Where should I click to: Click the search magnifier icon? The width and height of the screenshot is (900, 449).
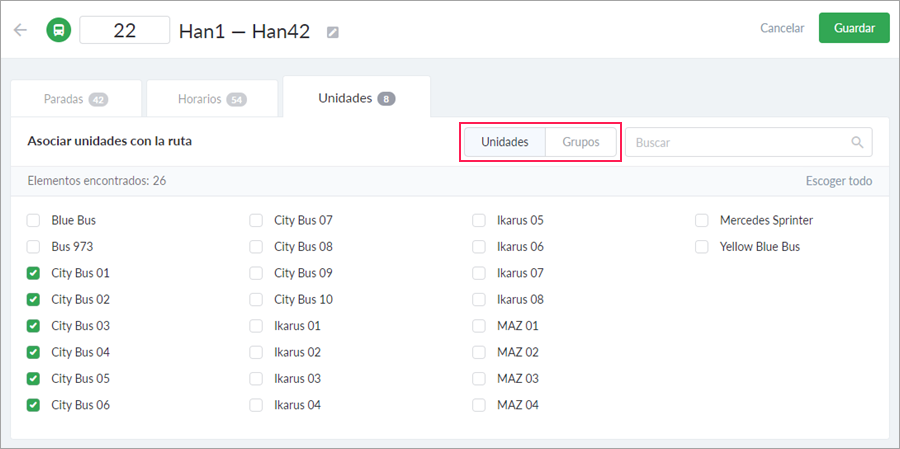coord(857,142)
